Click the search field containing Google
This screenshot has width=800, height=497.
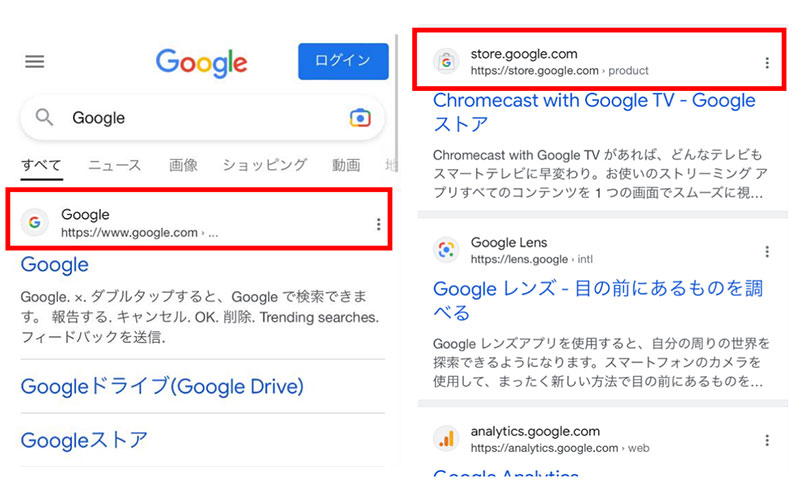202,118
